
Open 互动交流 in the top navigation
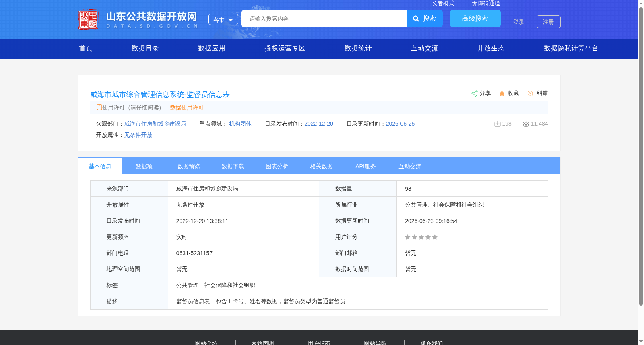[x=425, y=48]
